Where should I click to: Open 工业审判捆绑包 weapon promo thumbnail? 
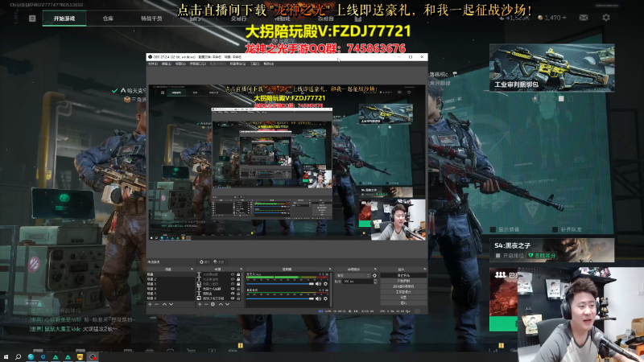(551, 68)
